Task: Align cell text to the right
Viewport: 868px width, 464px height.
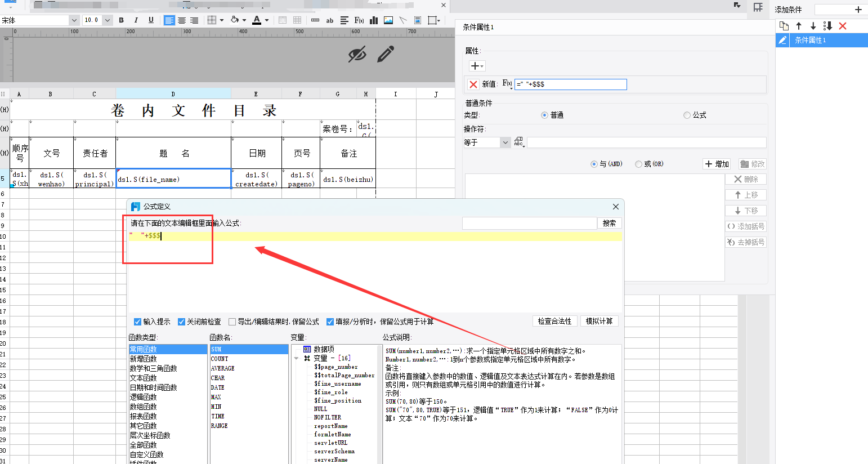Action: tap(194, 20)
